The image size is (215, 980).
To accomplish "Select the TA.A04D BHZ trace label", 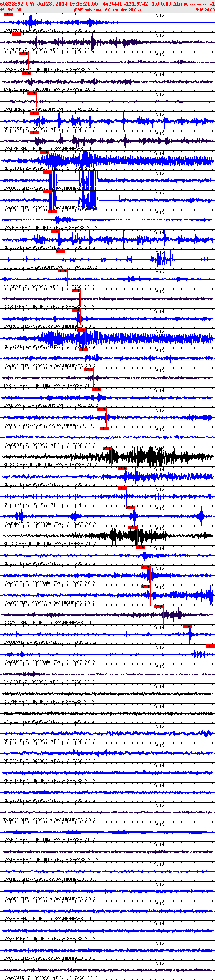I will coord(49,386).
